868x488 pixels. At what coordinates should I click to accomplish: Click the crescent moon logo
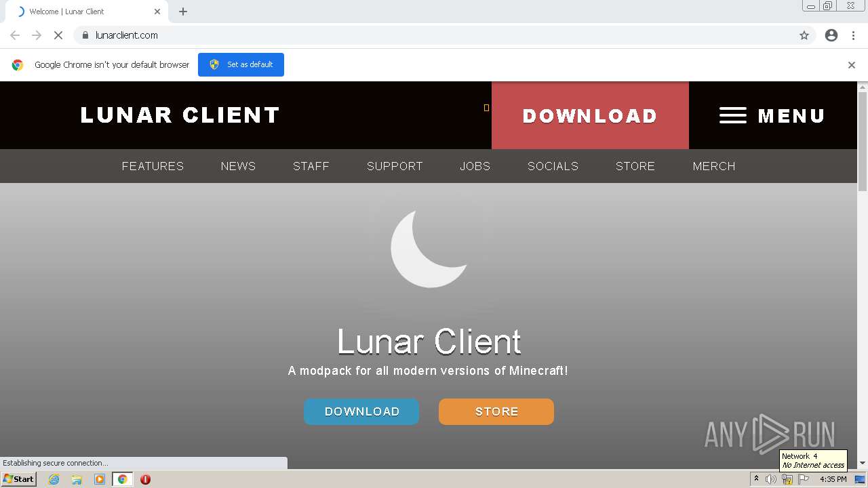coord(429,249)
